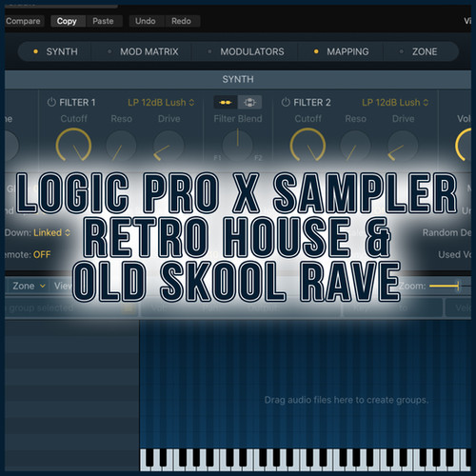Open the MODULATORS tab
Screen dimensions: 476x476
tap(246, 51)
